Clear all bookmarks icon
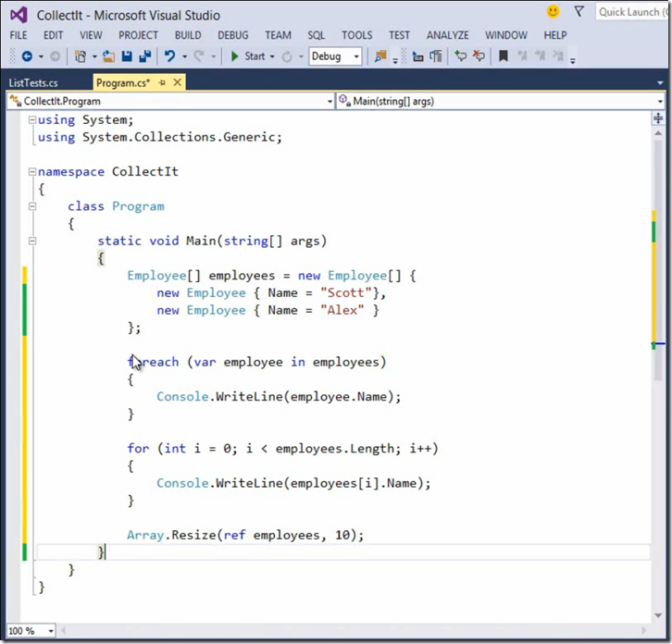Image resolution: width=672 pixels, height=644 pixels. pyautogui.click(x=558, y=56)
